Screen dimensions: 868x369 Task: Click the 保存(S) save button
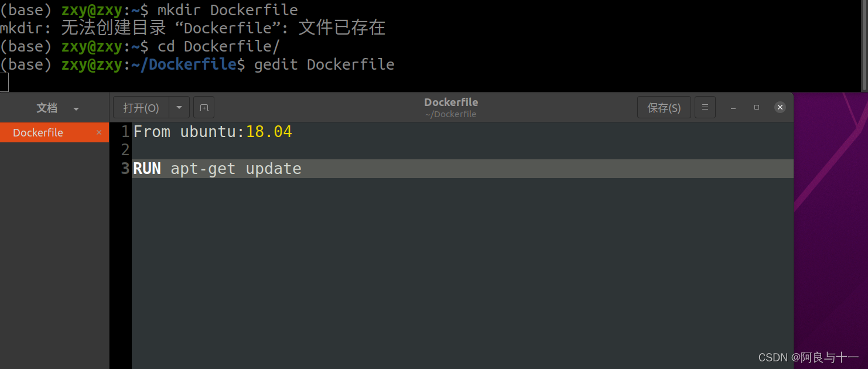coord(664,107)
